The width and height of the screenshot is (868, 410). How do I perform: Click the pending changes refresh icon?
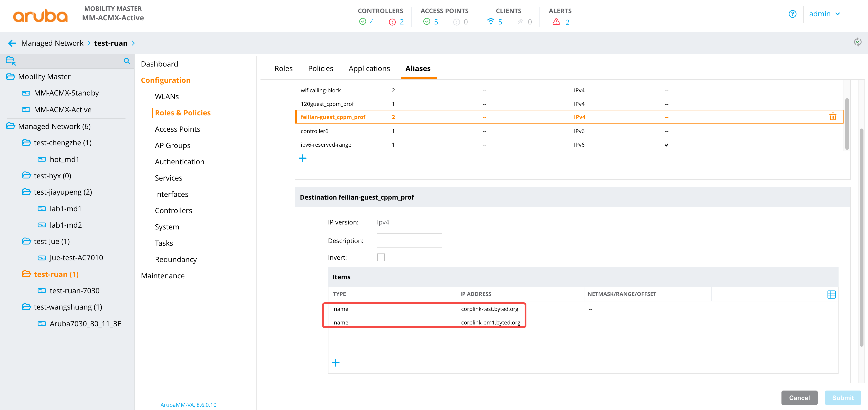click(858, 42)
